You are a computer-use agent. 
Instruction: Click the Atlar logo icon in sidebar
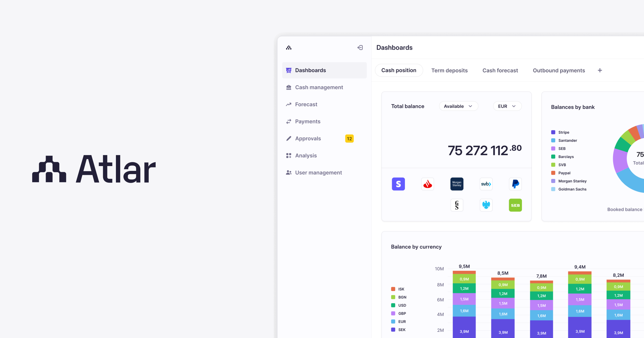(x=289, y=47)
